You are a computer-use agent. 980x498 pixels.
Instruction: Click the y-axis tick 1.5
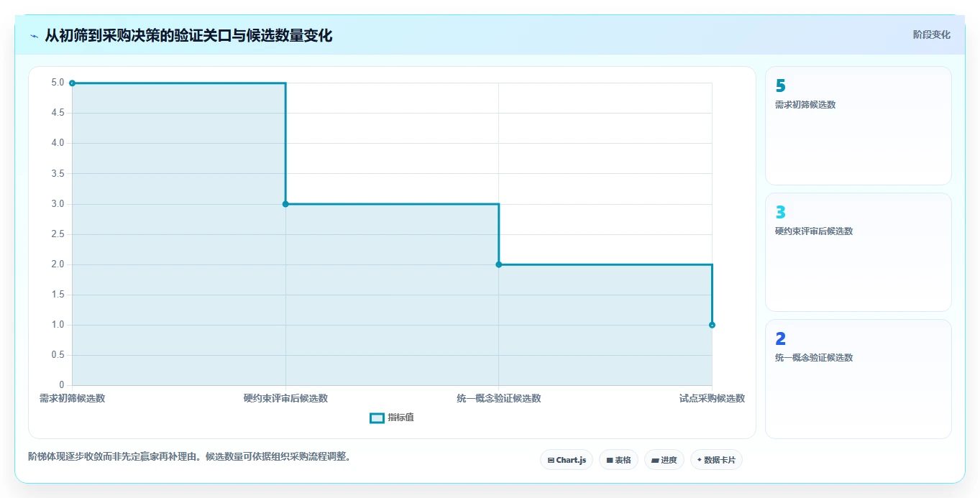pyautogui.click(x=58, y=295)
